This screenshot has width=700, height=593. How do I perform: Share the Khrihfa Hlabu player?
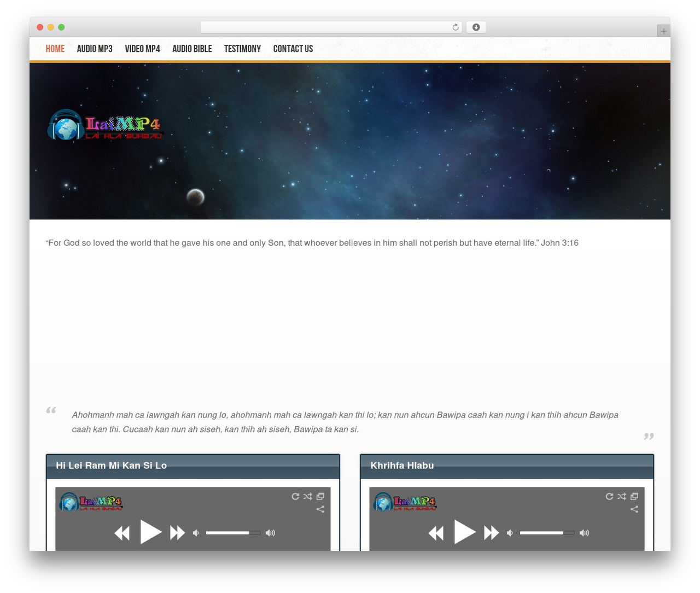(x=634, y=509)
